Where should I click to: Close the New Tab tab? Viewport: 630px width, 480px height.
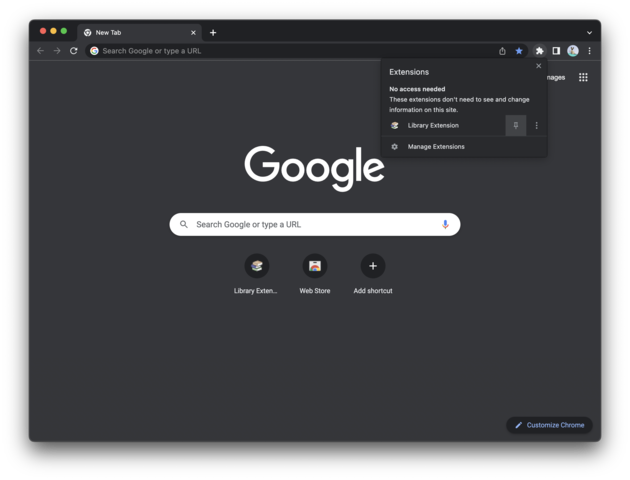pos(193,33)
